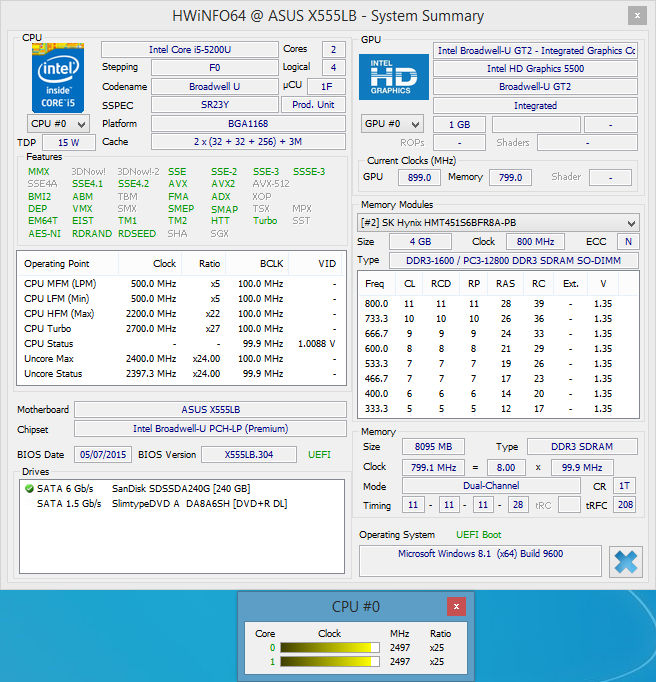Click the CPU Status VID 1.0088 V value
The width and height of the screenshot is (656, 682).
(x=317, y=344)
